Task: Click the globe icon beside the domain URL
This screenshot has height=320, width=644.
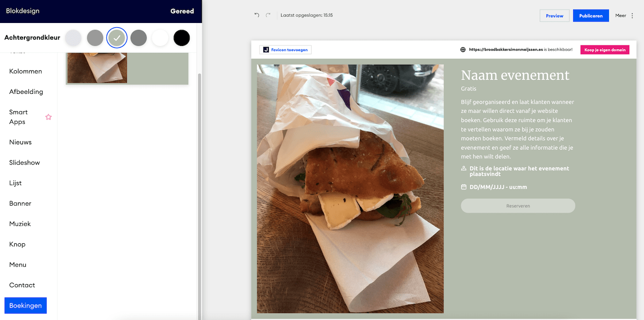Action: click(x=463, y=50)
